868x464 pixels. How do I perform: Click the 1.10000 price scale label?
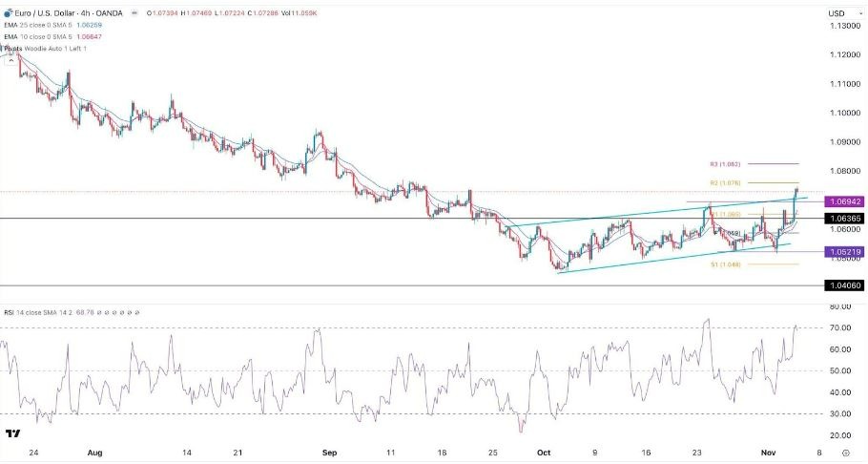[x=844, y=113]
